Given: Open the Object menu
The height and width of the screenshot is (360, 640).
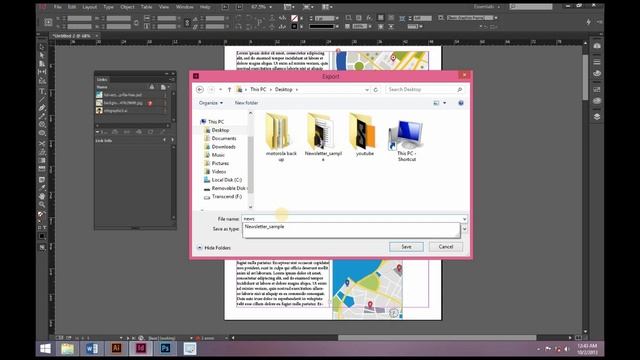Looking at the screenshot, I should click(x=127, y=7).
